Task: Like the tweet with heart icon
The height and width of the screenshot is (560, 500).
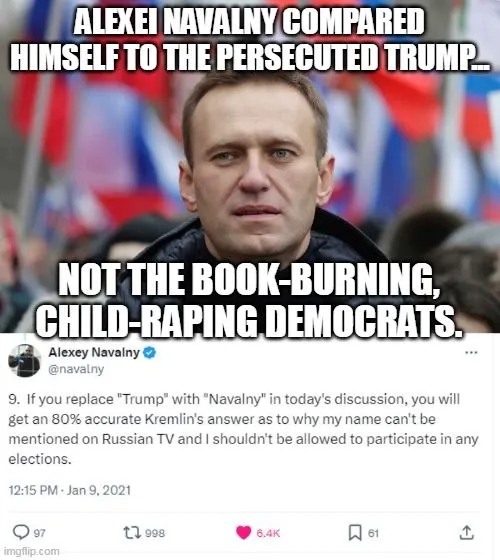Action: click(x=244, y=532)
